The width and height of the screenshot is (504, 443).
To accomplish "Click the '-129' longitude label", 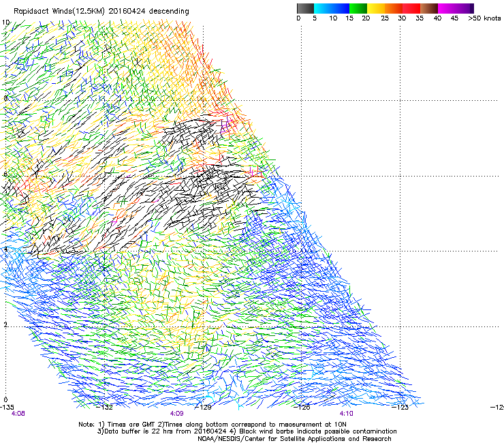I will coord(204,408).
